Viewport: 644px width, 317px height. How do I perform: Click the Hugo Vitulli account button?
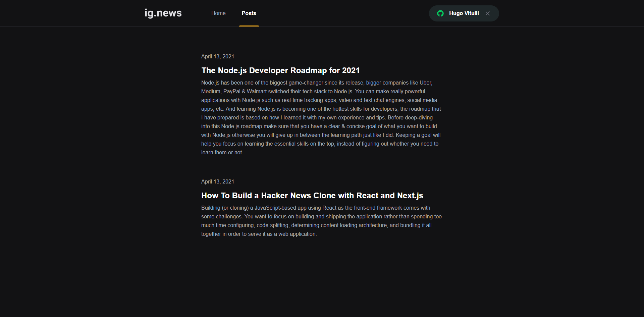(464, 13)
